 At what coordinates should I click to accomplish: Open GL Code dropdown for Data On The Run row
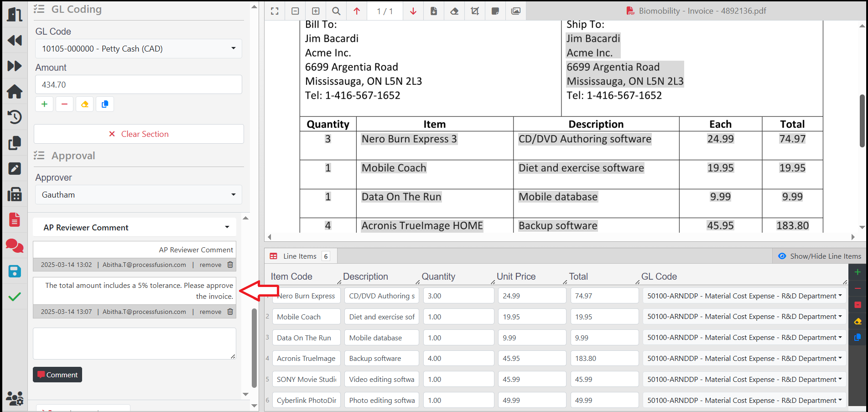click(x=744, y=338)
